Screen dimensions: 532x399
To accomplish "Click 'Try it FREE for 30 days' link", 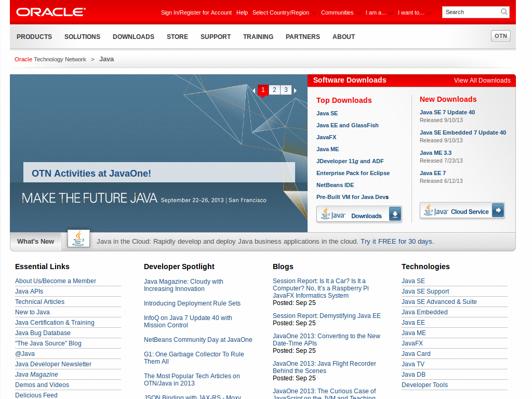I will coord(397,241).
